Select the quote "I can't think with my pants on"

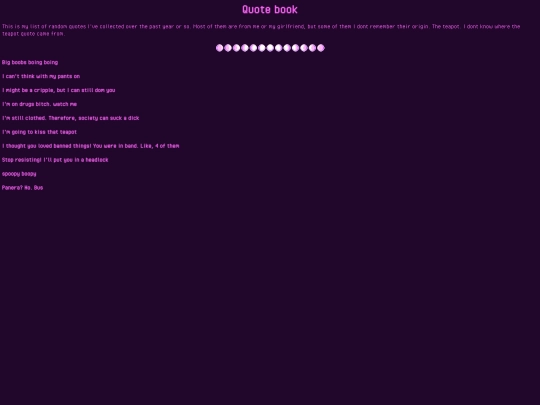tap(41, 76)
